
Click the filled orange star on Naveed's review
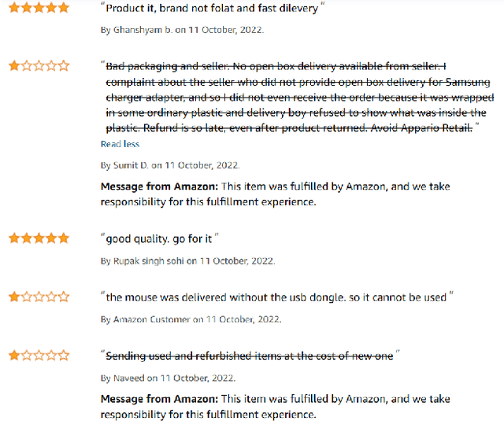14,356
